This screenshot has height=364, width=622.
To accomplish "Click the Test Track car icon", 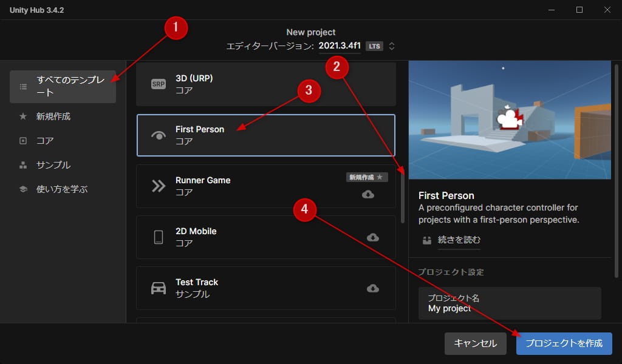I will (158, 288).
